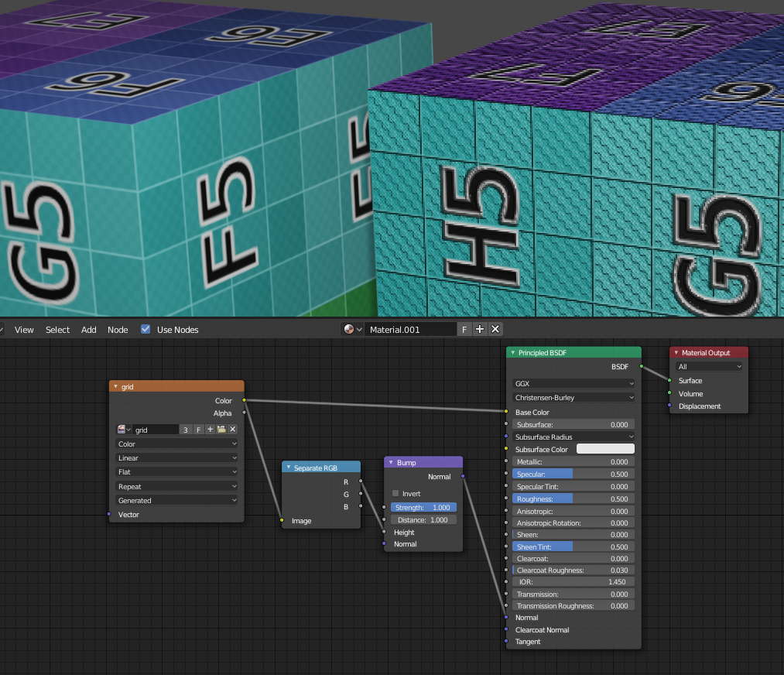The image size is (784, 675).
Task: Toggle the Use Nodes checkbox
Action: point(146,328)
